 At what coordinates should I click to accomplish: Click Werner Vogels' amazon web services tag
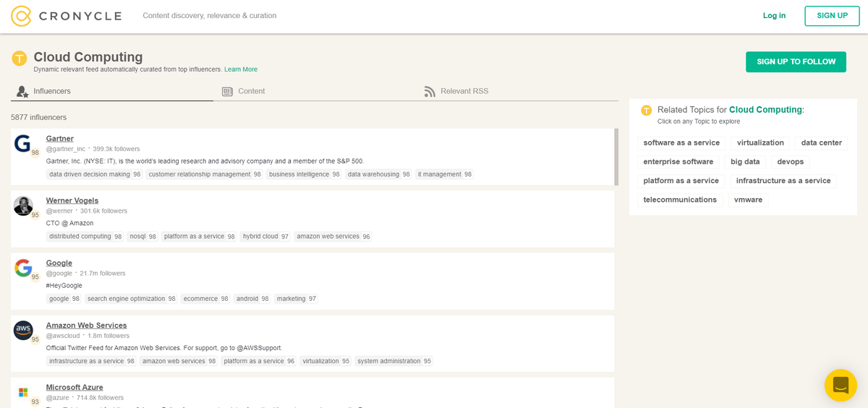coord(333,237)
